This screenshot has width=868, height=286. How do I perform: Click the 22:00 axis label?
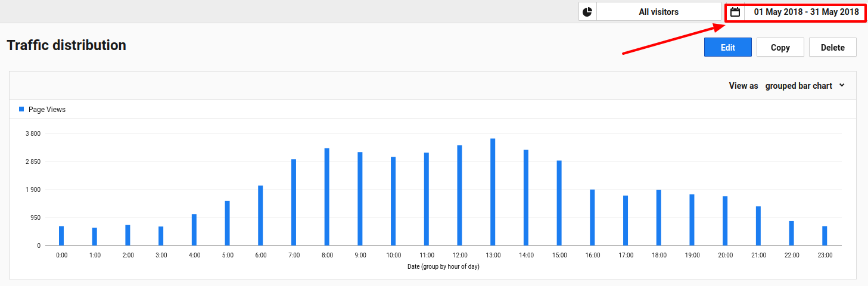pyautogui.click(x=792, y=256)
